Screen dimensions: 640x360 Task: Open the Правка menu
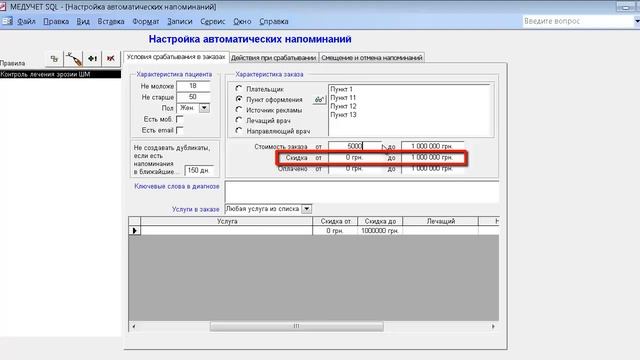click(56, 22)
